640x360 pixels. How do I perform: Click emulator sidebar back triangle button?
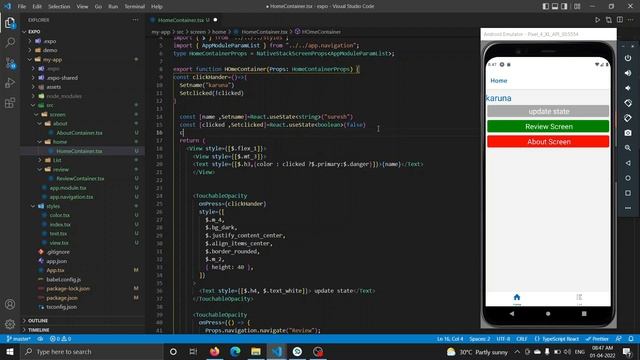[x=628, y=163]
